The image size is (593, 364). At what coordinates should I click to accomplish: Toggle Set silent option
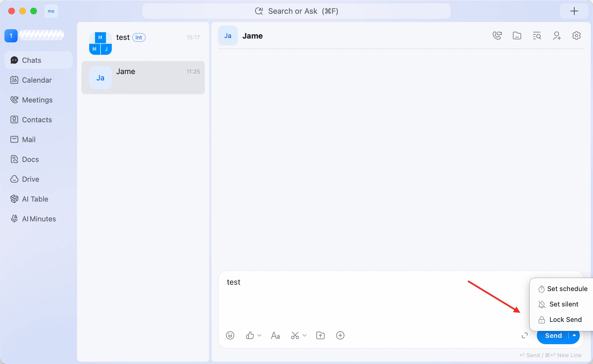click(x=558, y=304)
